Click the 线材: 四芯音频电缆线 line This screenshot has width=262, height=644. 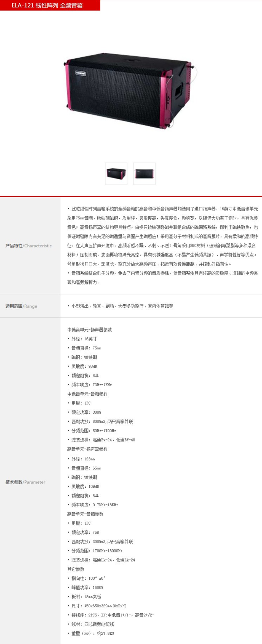(90, 624)
